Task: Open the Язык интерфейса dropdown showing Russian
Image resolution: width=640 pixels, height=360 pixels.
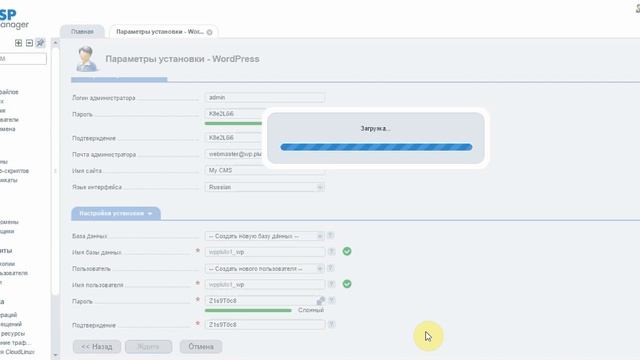Action: 264,187
